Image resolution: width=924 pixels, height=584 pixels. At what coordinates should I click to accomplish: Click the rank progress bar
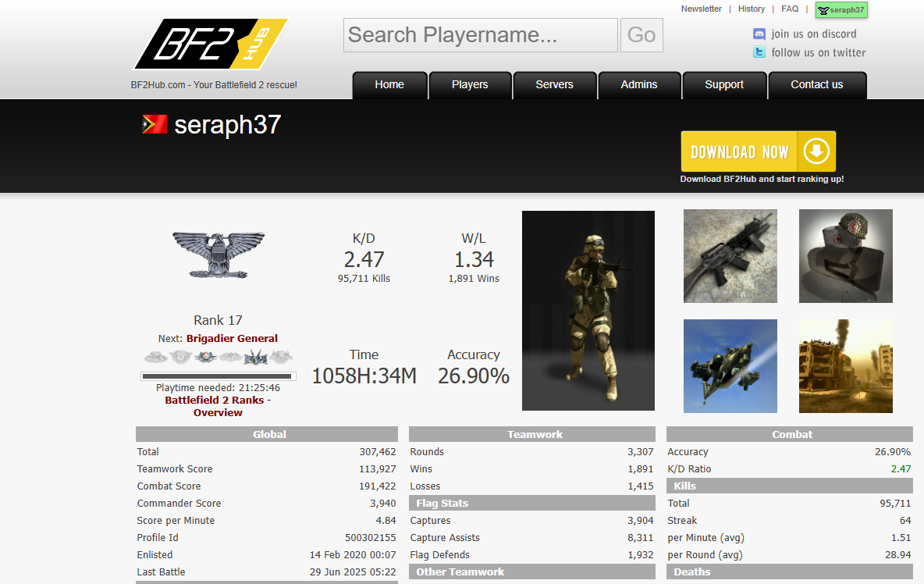(218, 376)
